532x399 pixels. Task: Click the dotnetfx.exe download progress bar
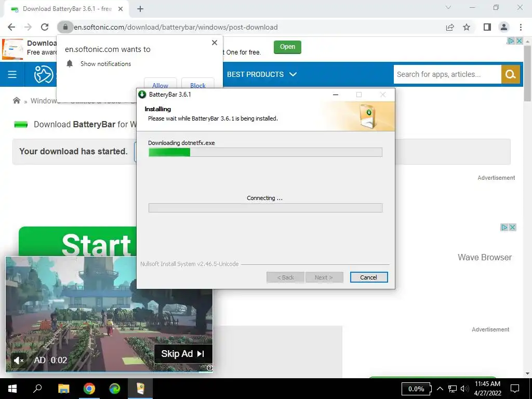pos(265,152)
